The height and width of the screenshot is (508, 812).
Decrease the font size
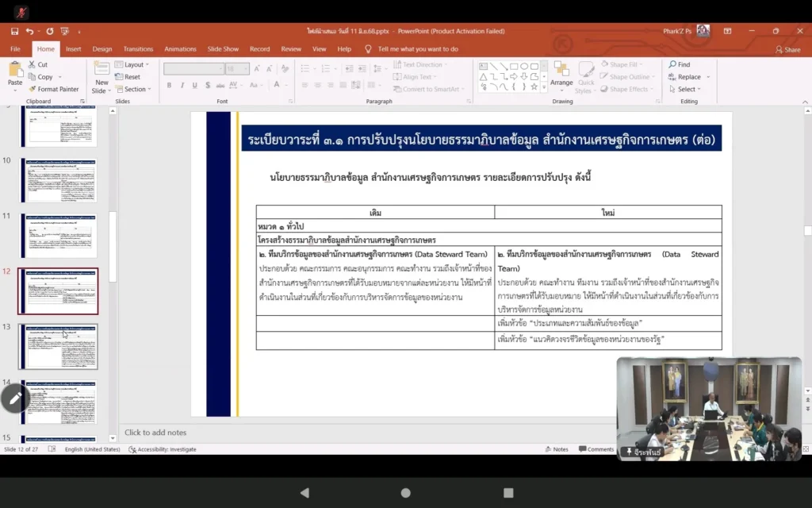pos(270,68)
